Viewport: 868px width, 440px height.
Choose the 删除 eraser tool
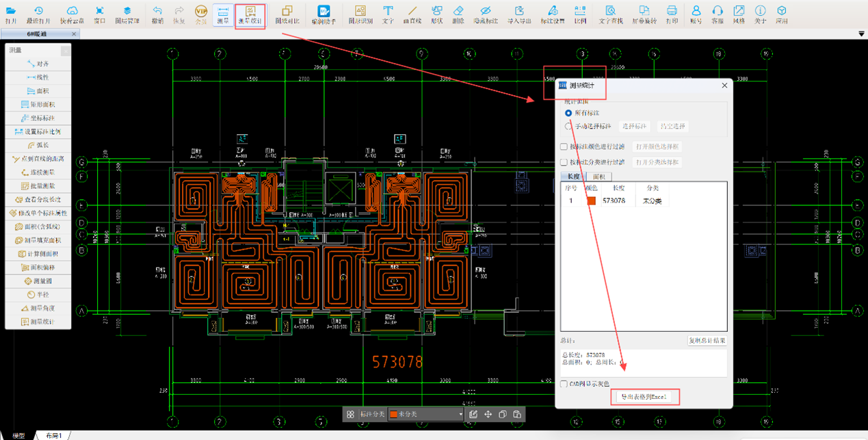tap(458, 14)
